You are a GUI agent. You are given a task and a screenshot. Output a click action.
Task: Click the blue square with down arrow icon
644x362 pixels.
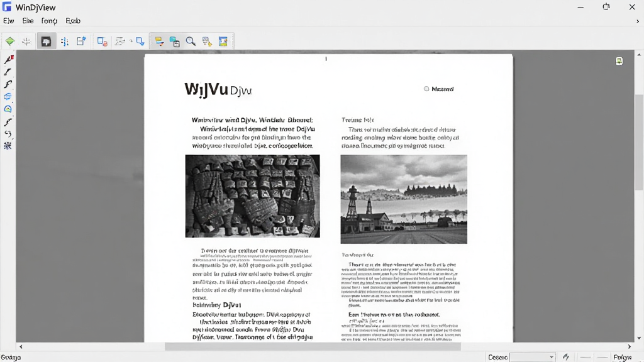click(140, 41)
